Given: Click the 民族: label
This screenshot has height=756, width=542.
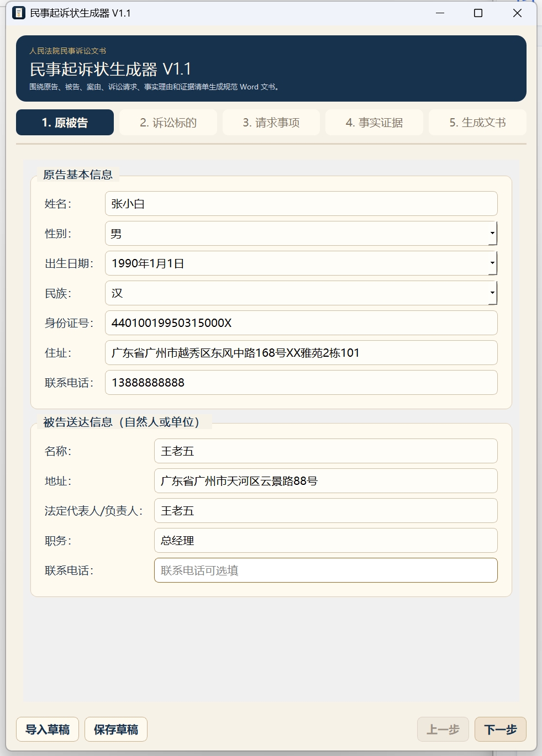Looking at the screenshot, I should pyautogui.click(x=58, y=293).
